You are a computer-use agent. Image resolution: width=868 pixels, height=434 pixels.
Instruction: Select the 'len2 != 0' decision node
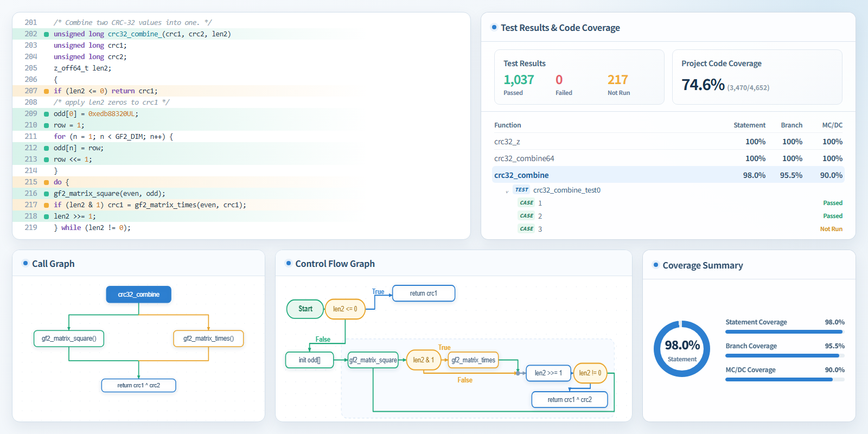click(x=590, y=373)
